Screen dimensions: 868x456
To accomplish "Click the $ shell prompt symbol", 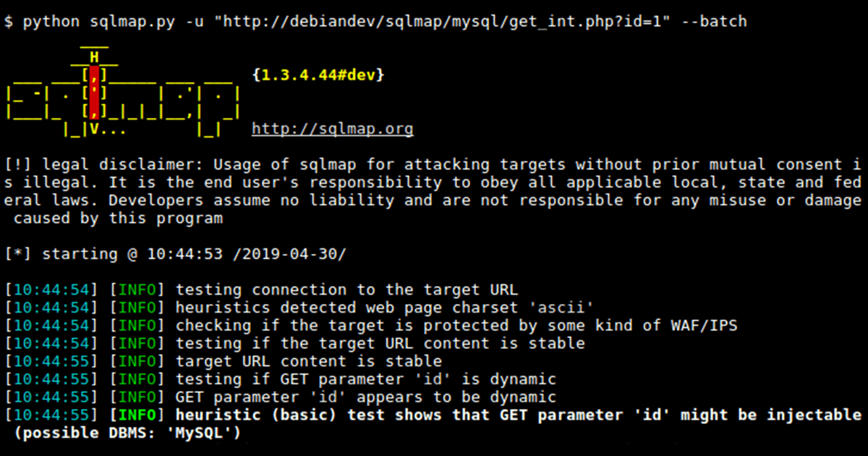I will click(x=8, y=22).
